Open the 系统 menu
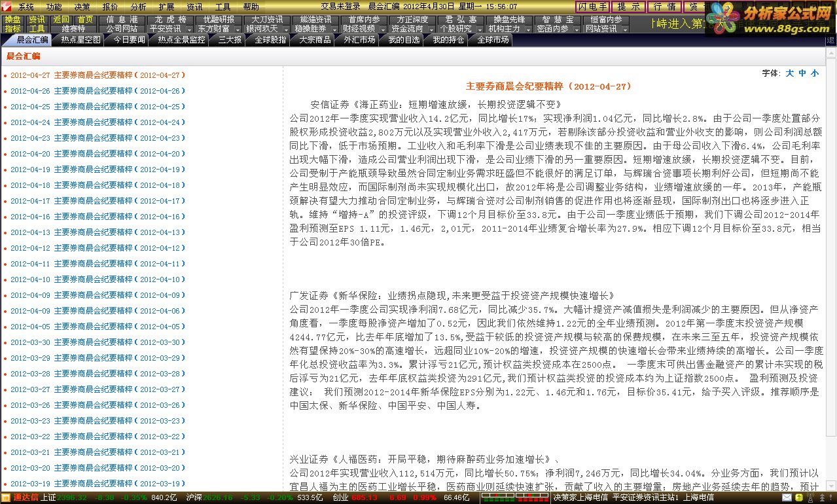837x504 pixels. (26, 7)
